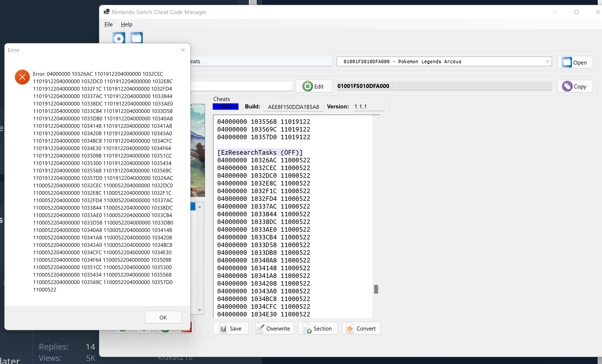Screen dimensions: 602x364
Task: Click the code line 04000000 103569C 11019122
Action: [264, 129]
